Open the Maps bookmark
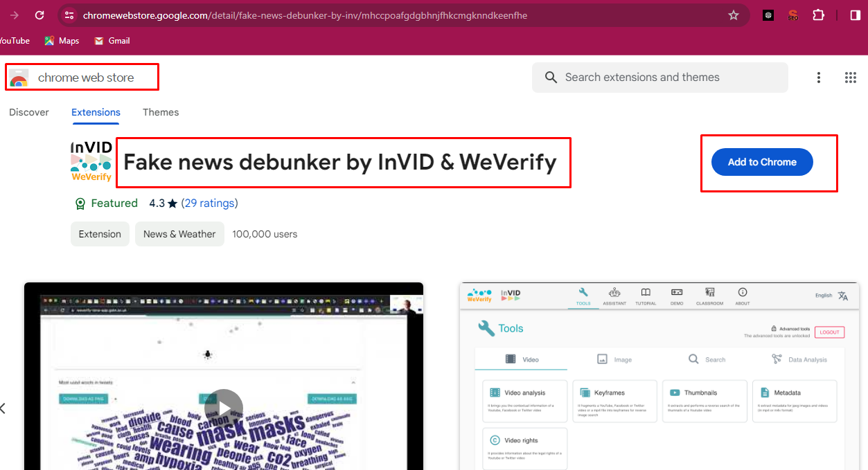 tap(62, 41)
